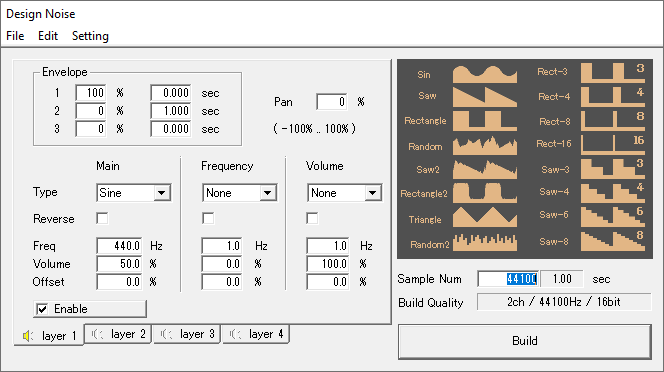Open the Frequency type dropdown showing None
Viewport: 664px width, 372px height.
pos(239,193)
